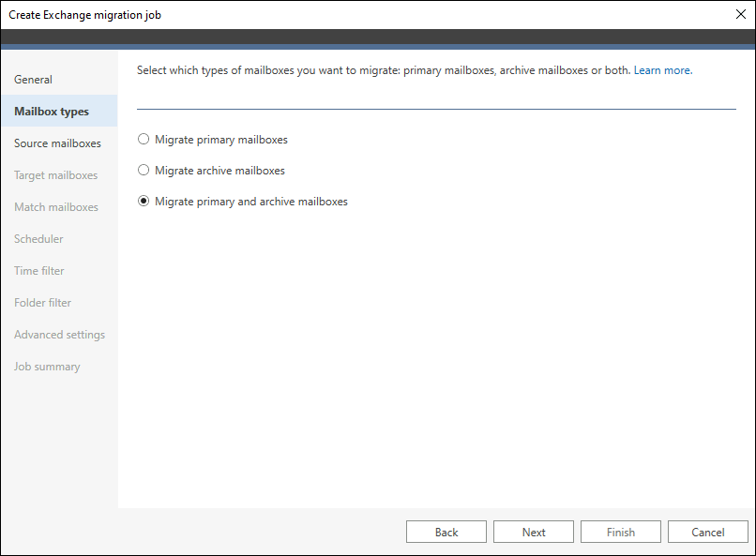Click the Next button

(x=534, y=532)
